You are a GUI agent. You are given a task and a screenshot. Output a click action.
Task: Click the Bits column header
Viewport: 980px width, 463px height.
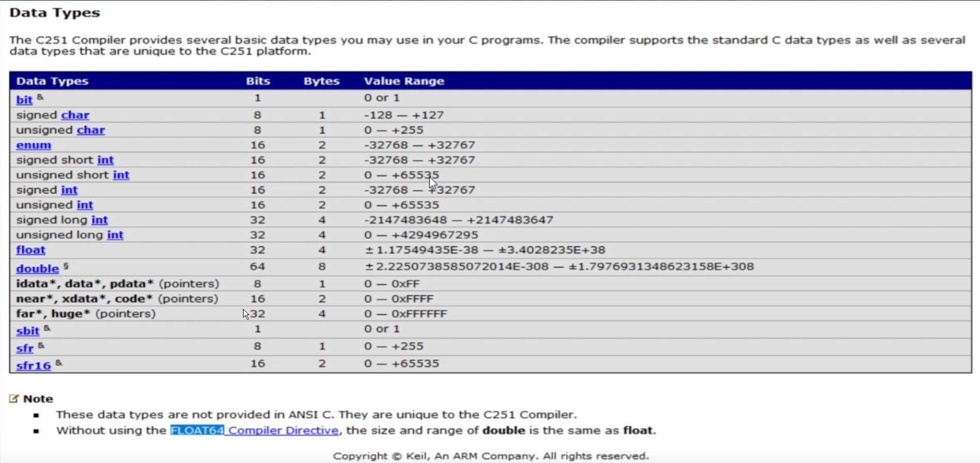(x=258, y=81)
